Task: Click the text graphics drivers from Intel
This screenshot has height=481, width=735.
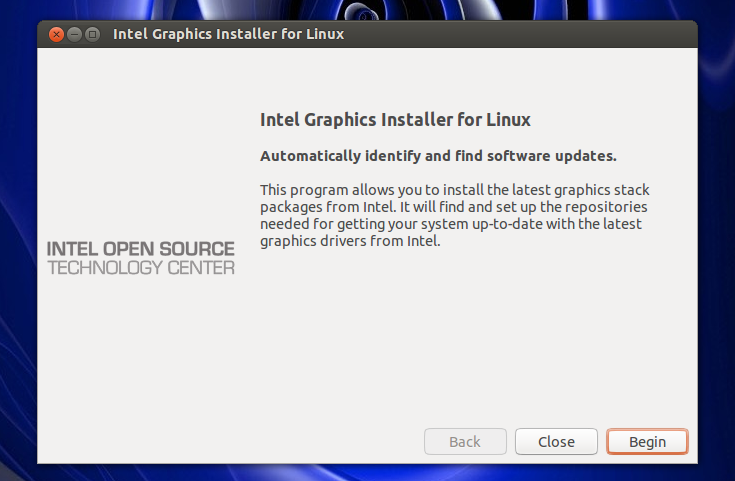Action: pos(350,241)
